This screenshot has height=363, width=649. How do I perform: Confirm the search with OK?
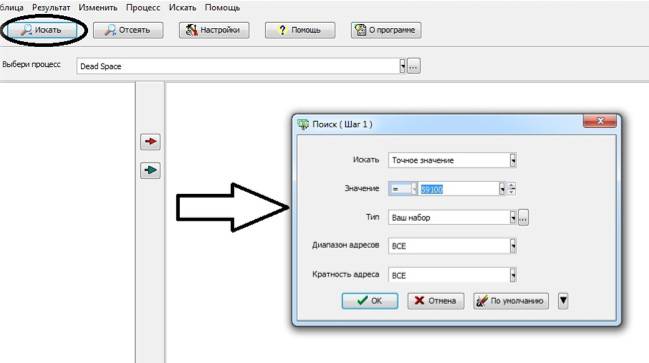[370, 301]
